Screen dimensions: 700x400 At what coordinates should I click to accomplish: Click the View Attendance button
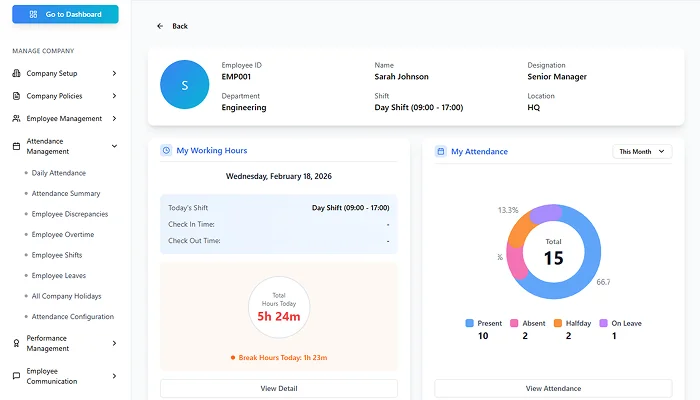point(553,388)
